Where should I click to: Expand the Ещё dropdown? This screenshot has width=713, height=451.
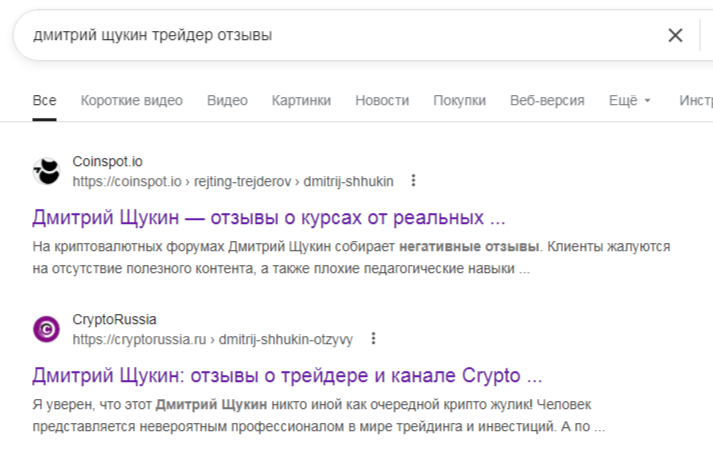point(630,101)
